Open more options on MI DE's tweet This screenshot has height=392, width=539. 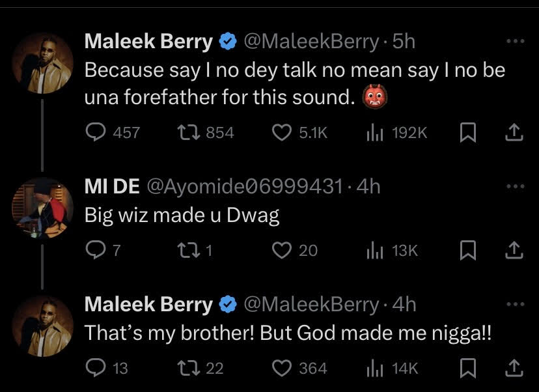(x=514, y=186)
